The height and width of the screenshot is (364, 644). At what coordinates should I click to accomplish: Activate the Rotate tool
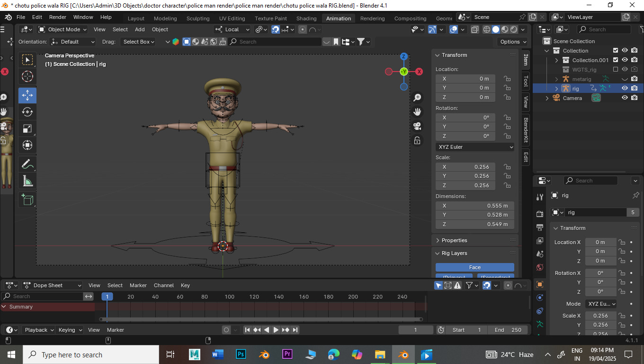click(27, 112)
